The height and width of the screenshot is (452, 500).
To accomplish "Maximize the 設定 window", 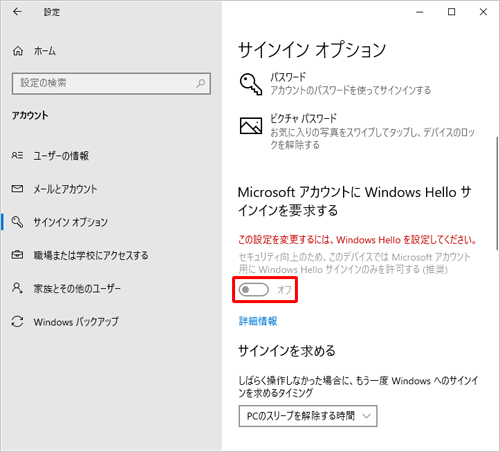I will coord(451,12).
